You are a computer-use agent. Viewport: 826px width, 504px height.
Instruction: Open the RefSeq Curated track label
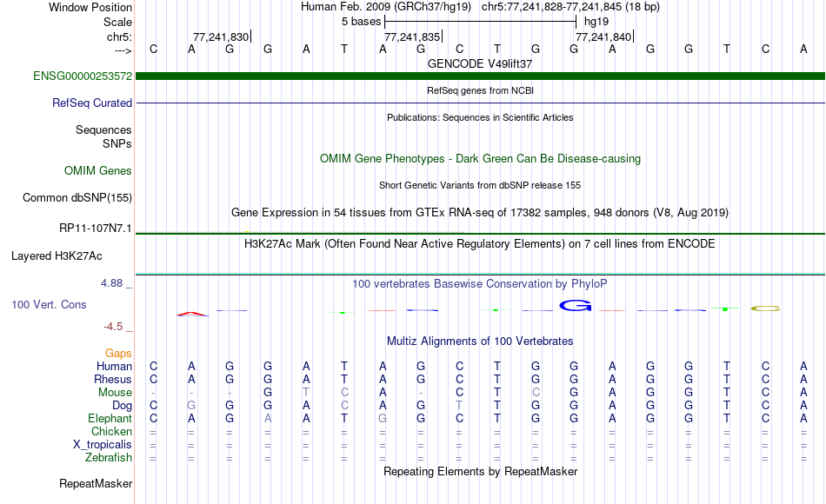92,103
